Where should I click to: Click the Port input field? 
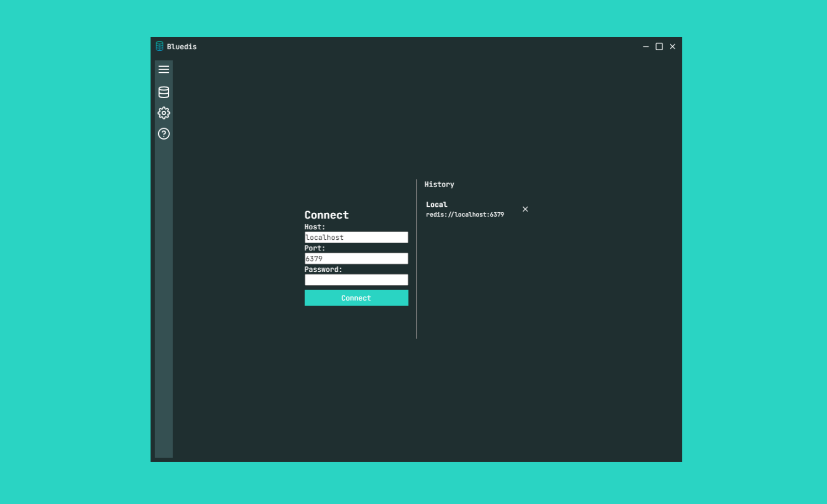[356, 259]
